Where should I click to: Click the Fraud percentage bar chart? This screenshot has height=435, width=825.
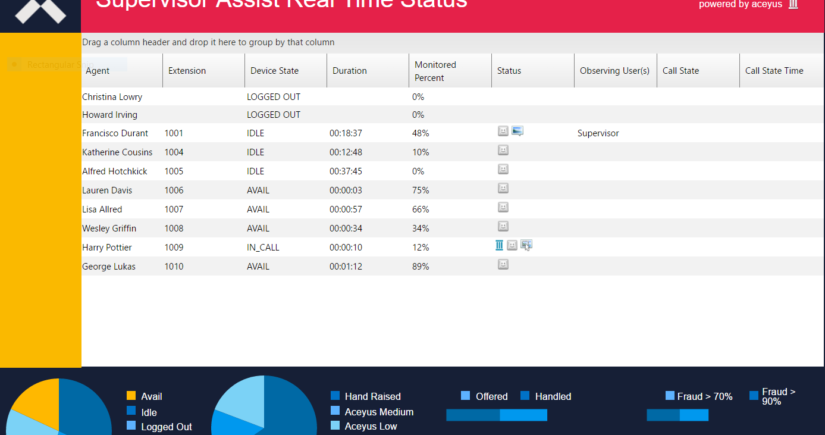(x=677, y=415)
